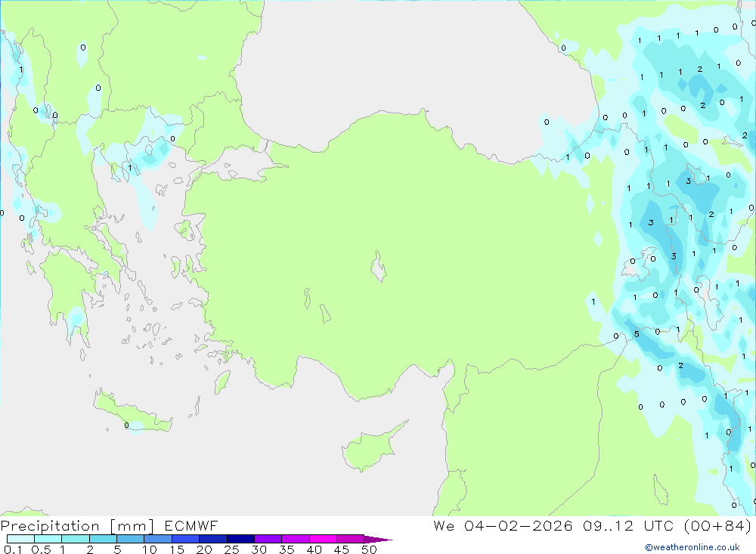Click the 'ECMWF' model label
Screen dimensions: 756x554
click(191, 525)
